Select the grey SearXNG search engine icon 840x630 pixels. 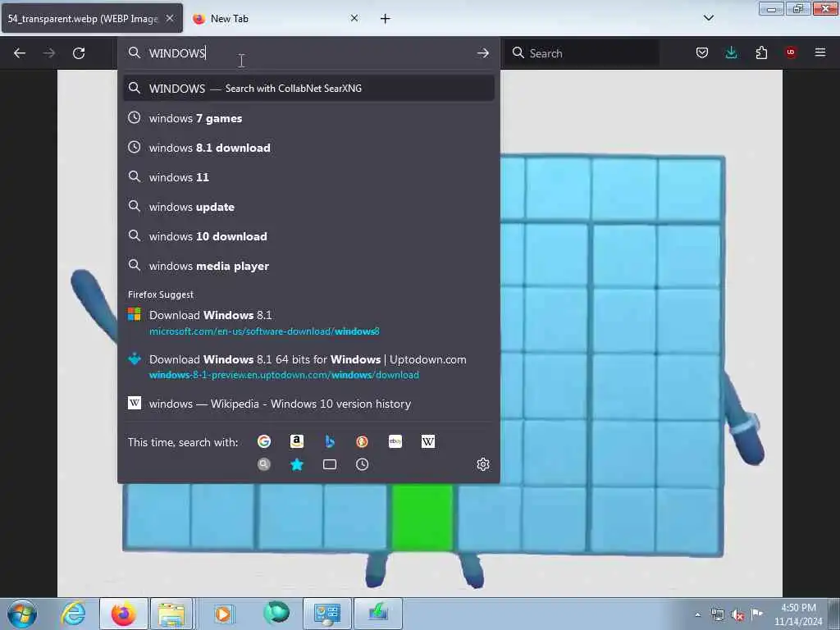tap(263, 464)
